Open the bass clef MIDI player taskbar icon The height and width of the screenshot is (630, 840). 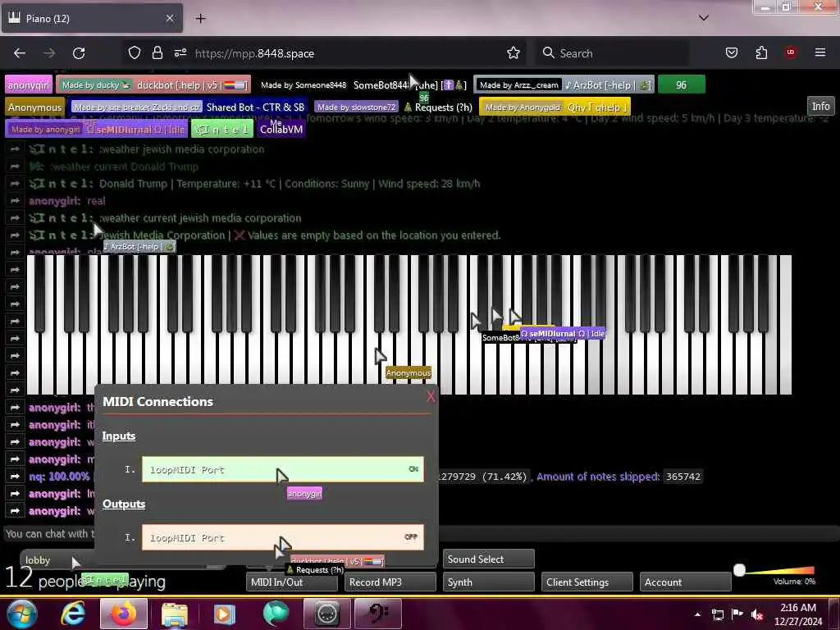(x=378, y=614)
